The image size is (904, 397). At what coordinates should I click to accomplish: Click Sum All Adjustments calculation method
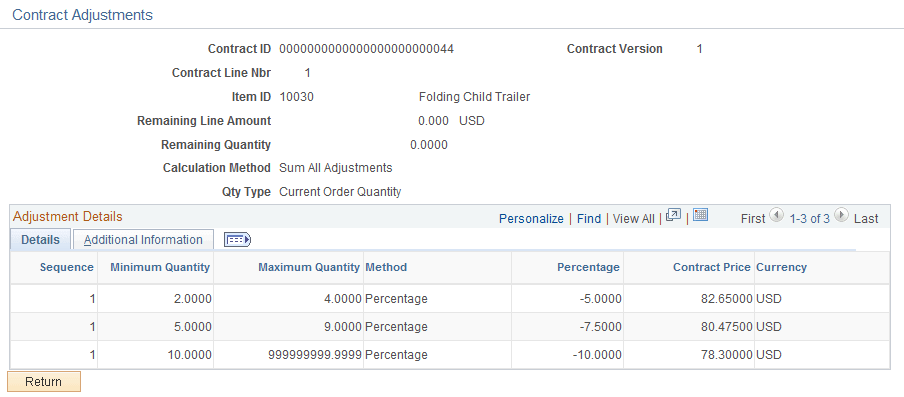336,168
